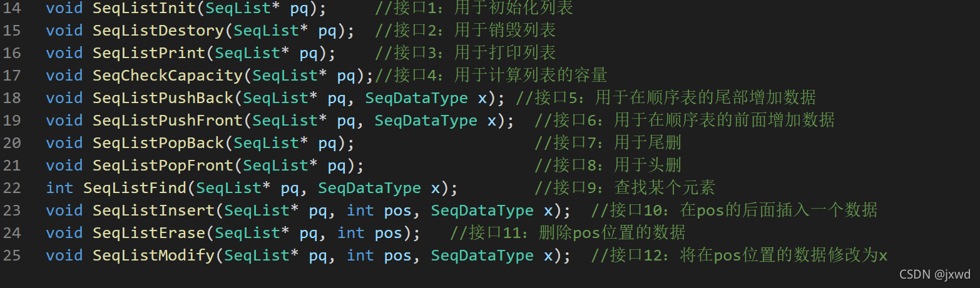Click the SeqListPopFront function name
Viewport: 980px width, 288px height.
tap(163, 166)
